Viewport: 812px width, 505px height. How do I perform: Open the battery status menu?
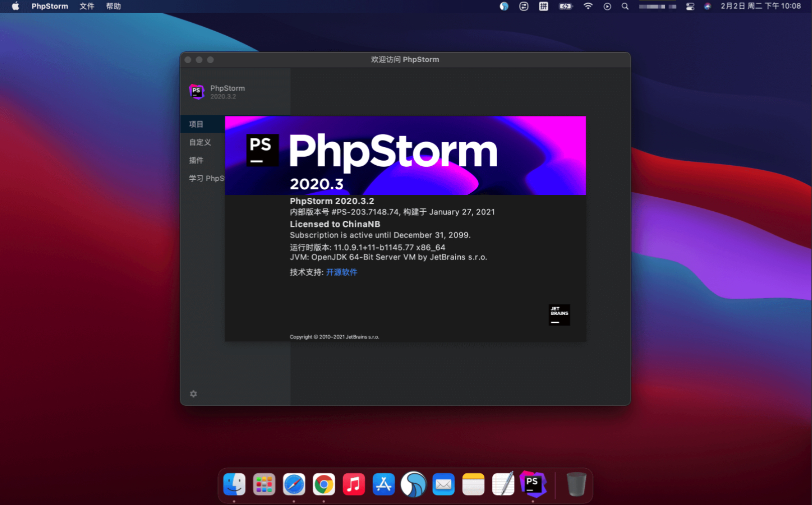[566, 7]
